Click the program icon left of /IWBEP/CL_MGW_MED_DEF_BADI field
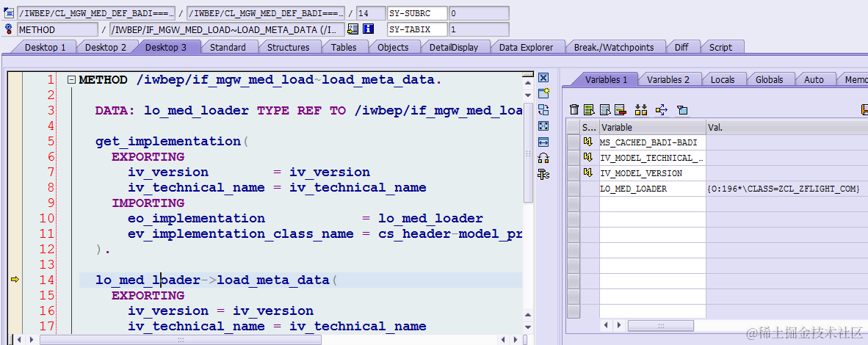The width and height of the screenshot is (868, 345). [8, 12]
